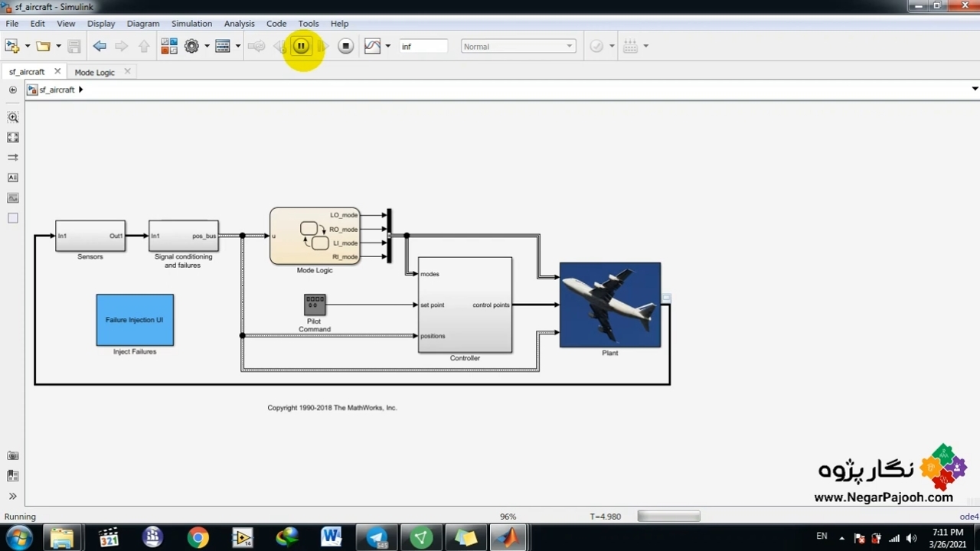This screenshot has width=980, height=551.
Task: Expand the palette double-chevron button
Action: pyautogui.click(x=13, y=496)
